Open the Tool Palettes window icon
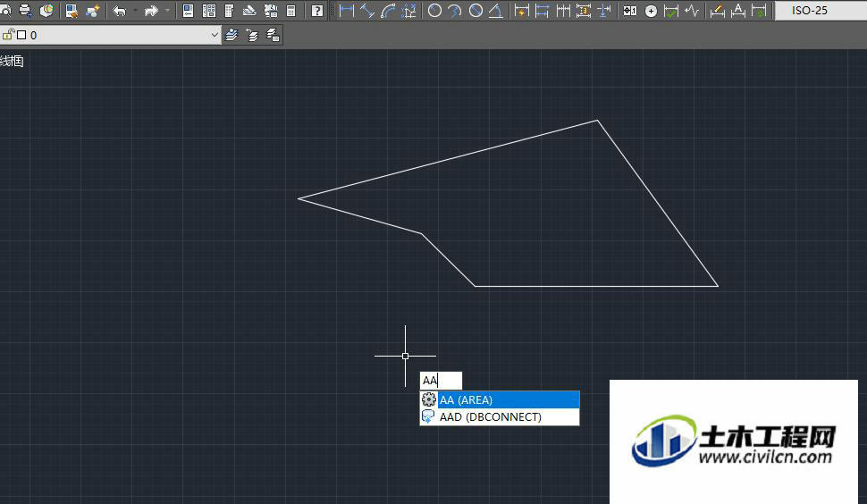The image size is (867, 504). [x=229, y=10]
